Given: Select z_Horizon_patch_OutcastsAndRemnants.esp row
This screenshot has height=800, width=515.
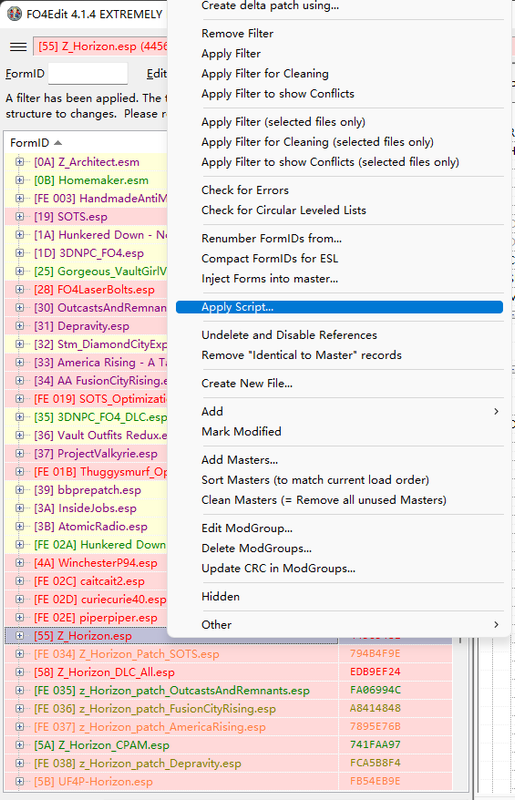Looking at the screenshot, I should (x=171, y=690).
